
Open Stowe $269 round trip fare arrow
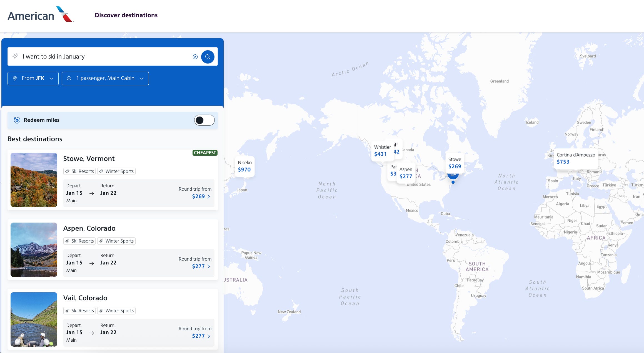coord(209,196)
